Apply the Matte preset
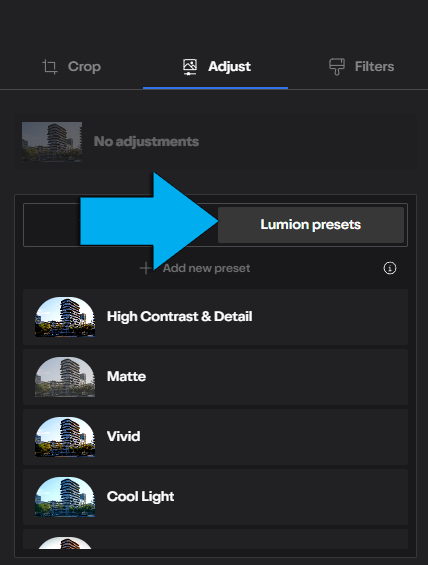The height and width of the screenshot is (565, 428). coord(215,377)
